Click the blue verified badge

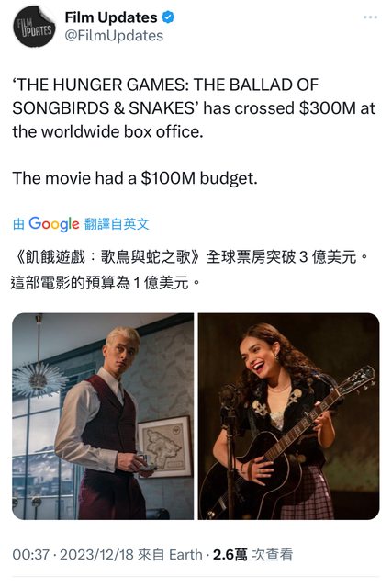[x=168, y=17]
